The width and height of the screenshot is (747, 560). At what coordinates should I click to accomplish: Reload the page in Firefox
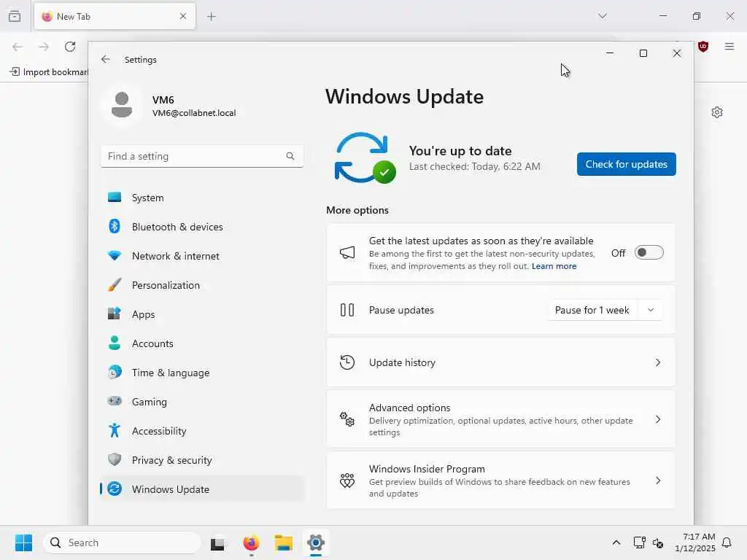pos(70,46)
